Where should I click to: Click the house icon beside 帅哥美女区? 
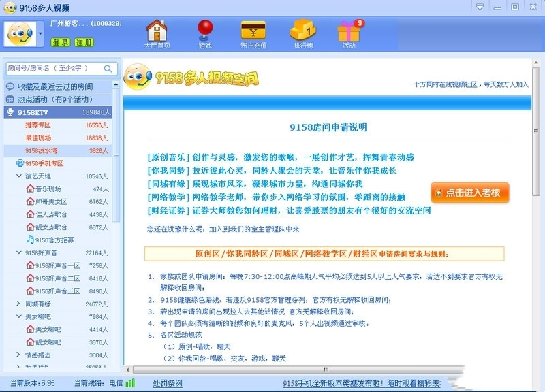[30, 201]
